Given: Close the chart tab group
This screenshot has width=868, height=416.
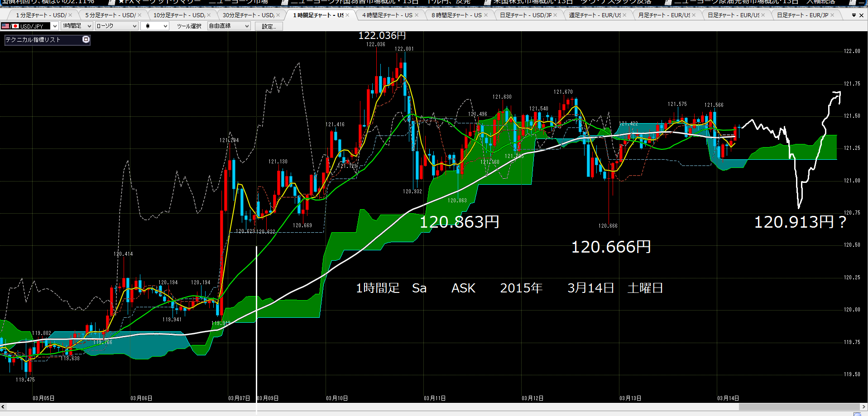Looking at the screenshot, I should [861, 15].
